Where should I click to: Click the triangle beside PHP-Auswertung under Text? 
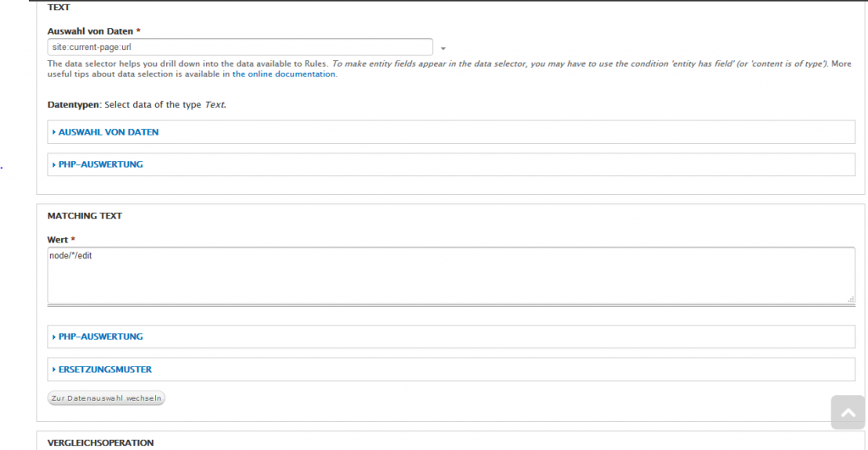[54, 164]
